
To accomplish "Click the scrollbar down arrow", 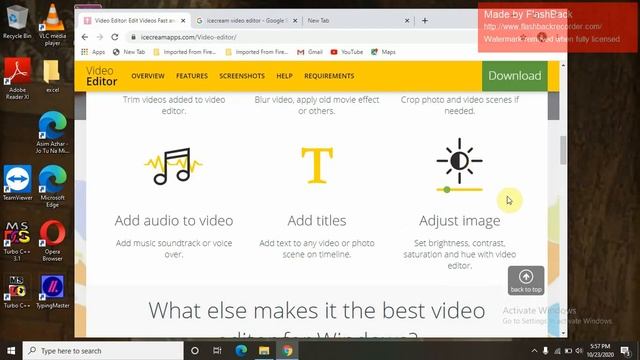I will [564, 333].
